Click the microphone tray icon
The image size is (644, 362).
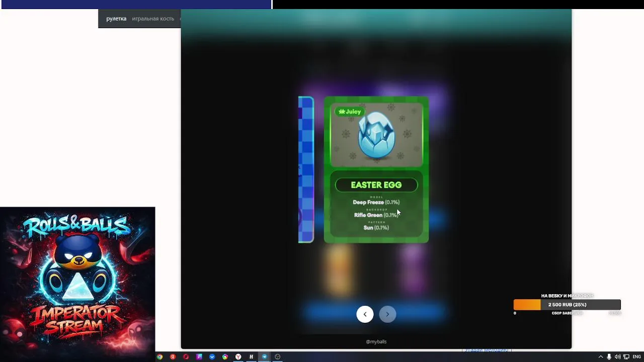coord(609,357)
